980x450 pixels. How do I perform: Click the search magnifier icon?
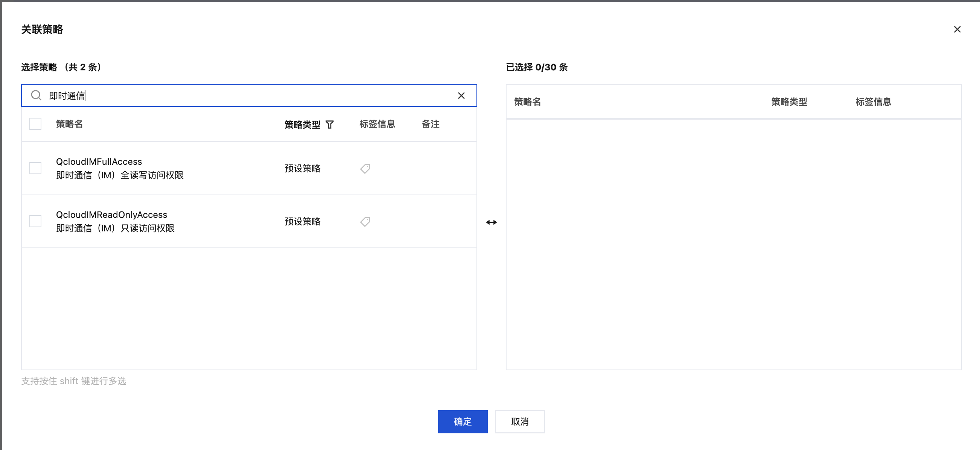(x=36, y=96)
